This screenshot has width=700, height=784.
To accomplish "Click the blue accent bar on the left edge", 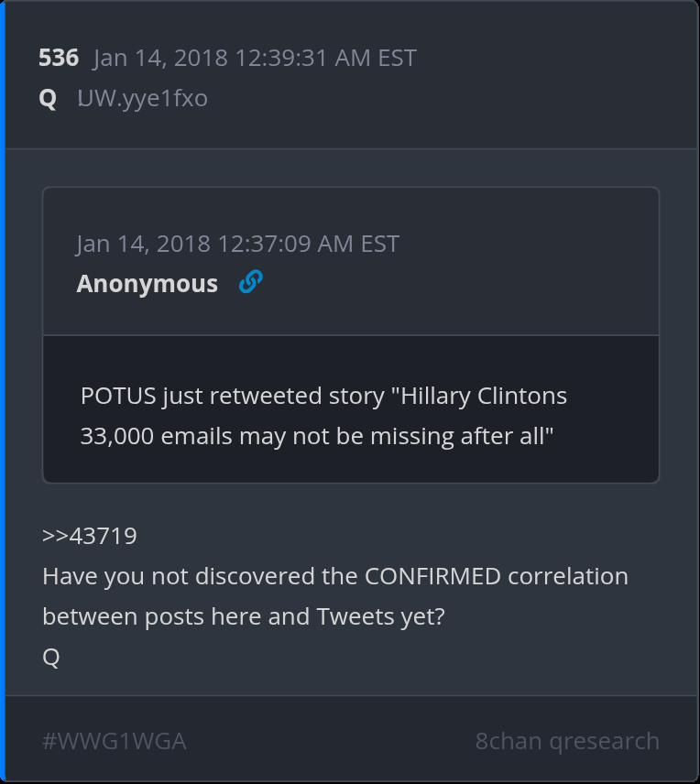I will [x=3, y=392].
